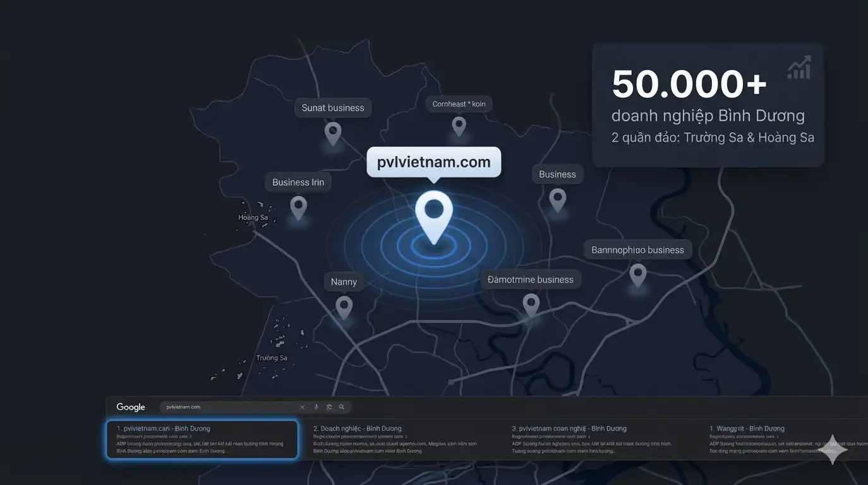Click the doanh nghiệp Bình Dương text
Screen dimensions: 868x485
click(708, 116)
